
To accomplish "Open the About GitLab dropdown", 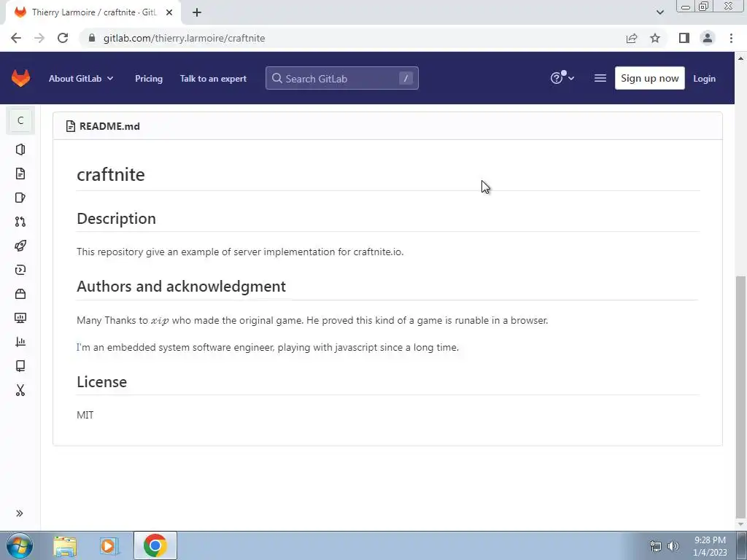I will tap(81, 79).
